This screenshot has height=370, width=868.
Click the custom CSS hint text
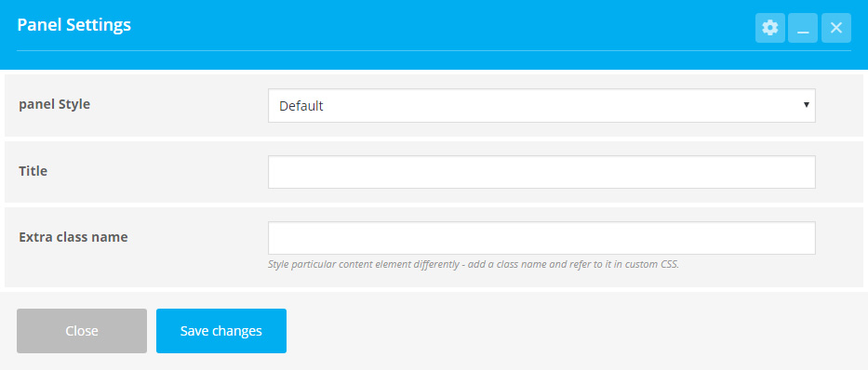474,264
